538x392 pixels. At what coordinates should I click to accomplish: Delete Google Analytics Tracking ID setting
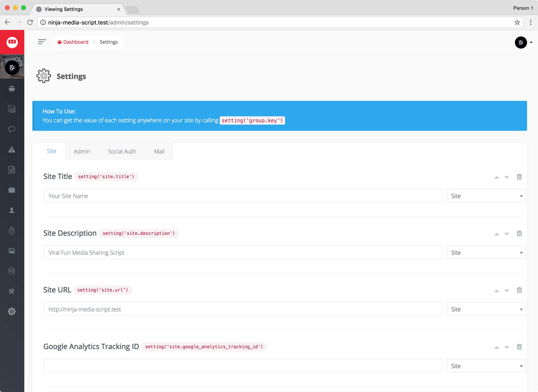click(519, 347)
